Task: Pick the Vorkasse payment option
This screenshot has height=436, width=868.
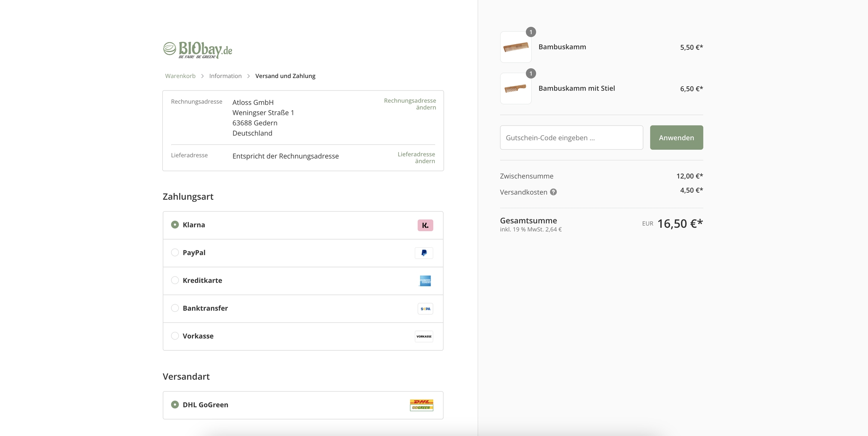Action: point(175,336)
